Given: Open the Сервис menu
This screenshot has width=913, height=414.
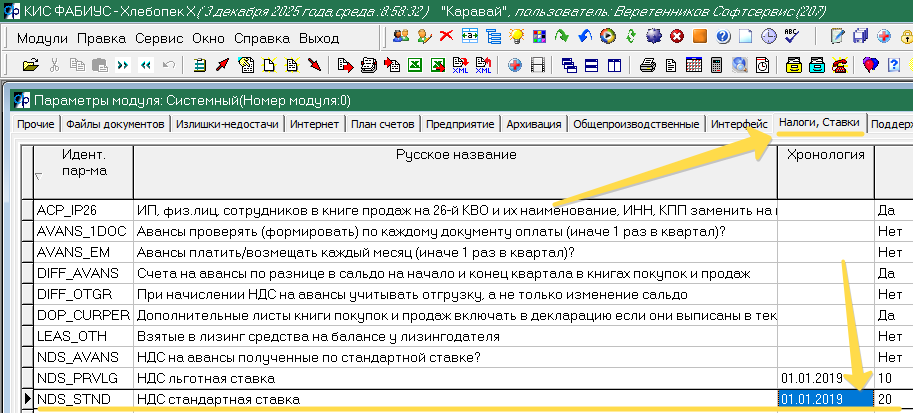Looking at the screenshot, I should click(160, 38).
